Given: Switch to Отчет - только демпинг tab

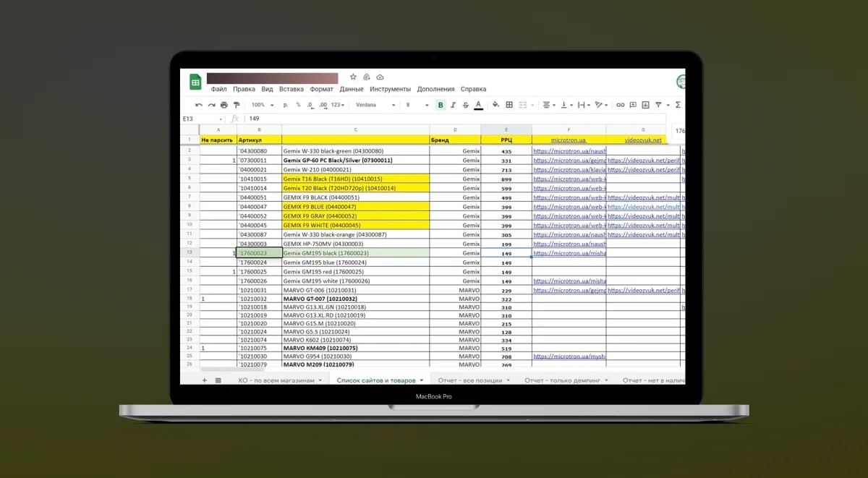Looking at the screenshot, I should click(x=566, y=380).
